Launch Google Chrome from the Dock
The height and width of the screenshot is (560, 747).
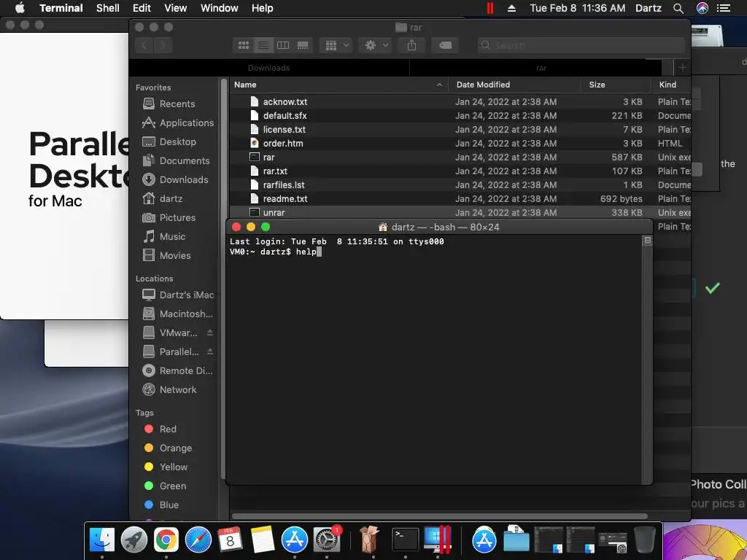166,540
